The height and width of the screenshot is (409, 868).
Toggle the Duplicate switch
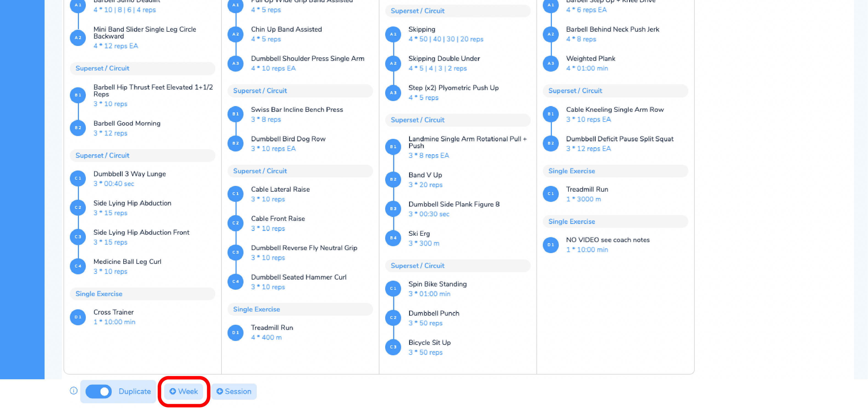(99, 391)
